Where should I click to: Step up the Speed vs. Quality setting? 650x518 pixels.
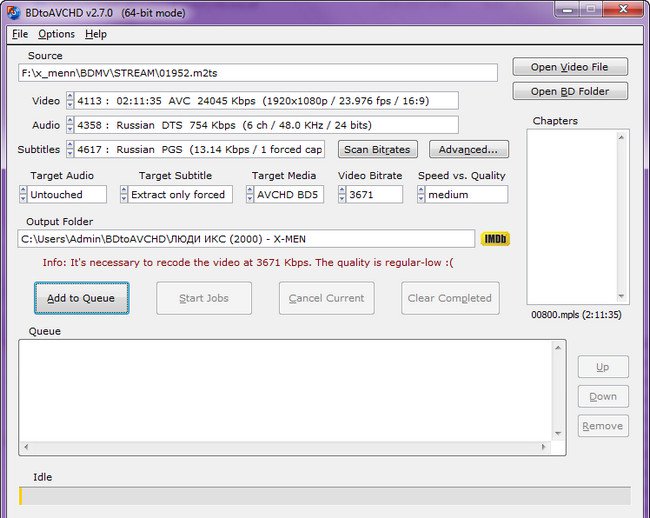(421, 190)
